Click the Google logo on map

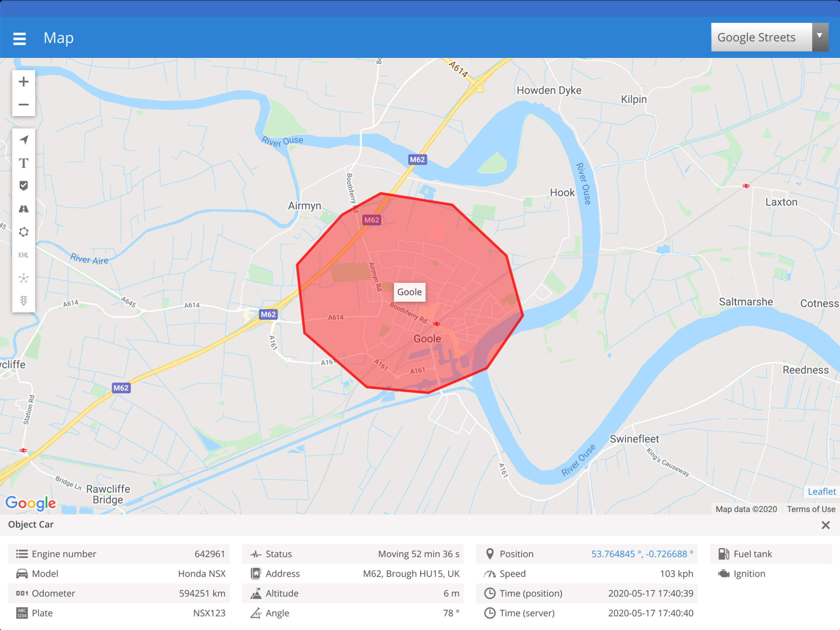[x=31, y=503]
